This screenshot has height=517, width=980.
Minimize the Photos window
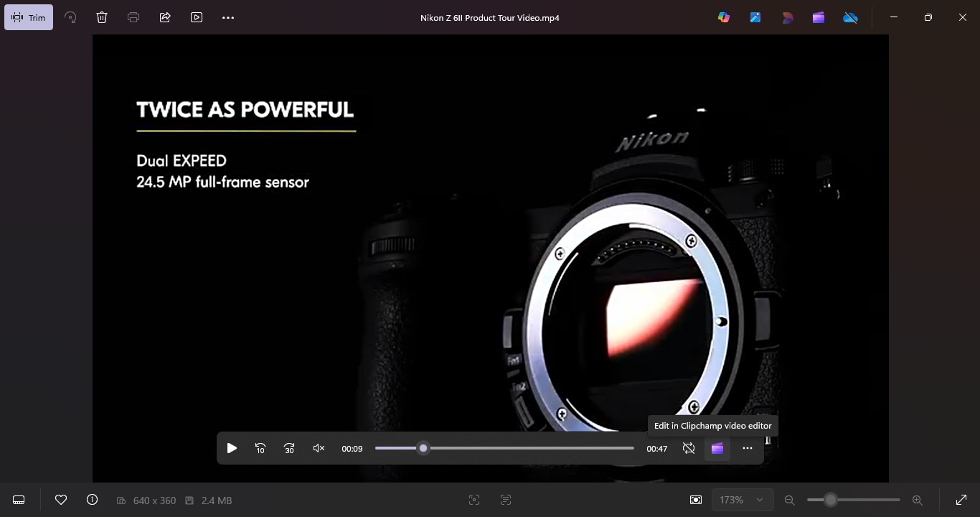pos(894,17)
